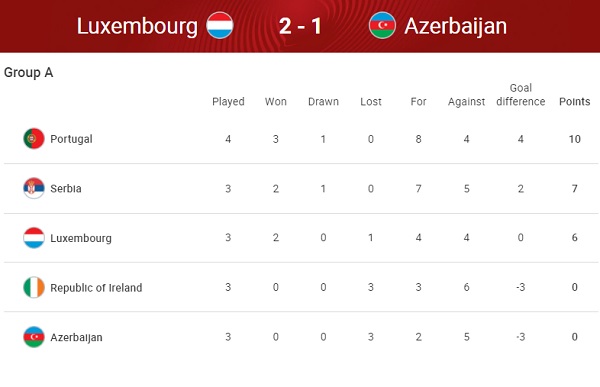Open the Portugal team name link
The image size is (600, 387).
tap(71, 139)
